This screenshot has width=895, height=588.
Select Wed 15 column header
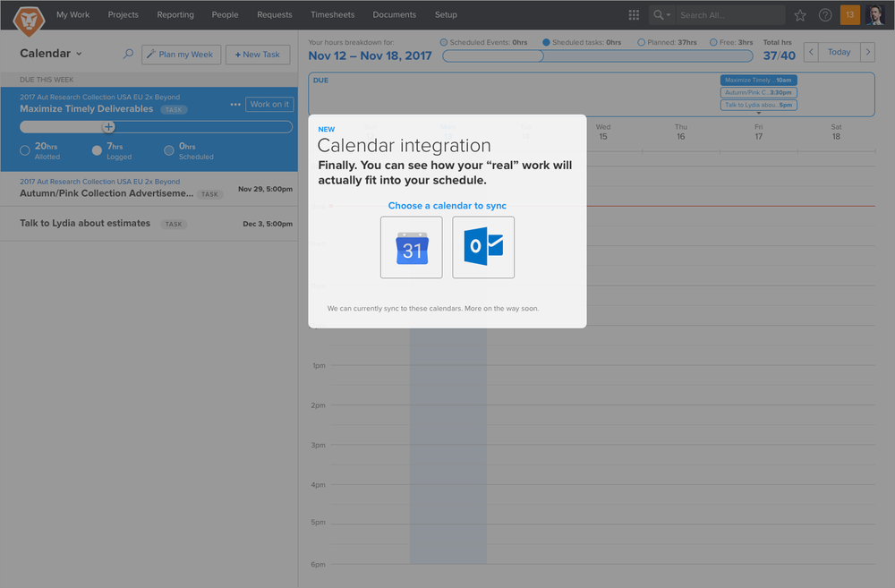click(x=603, y=132)
